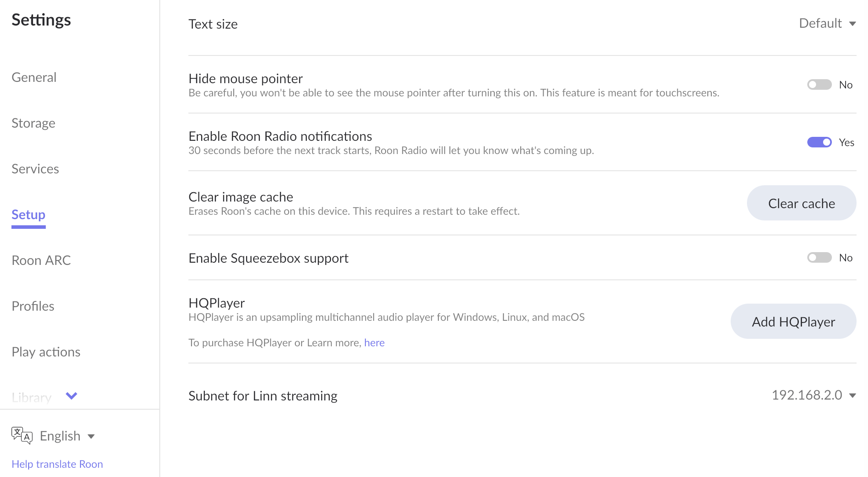The image size is (868, 477).
Task: Open the English language dropdown
Action: [x=67, y=436]
